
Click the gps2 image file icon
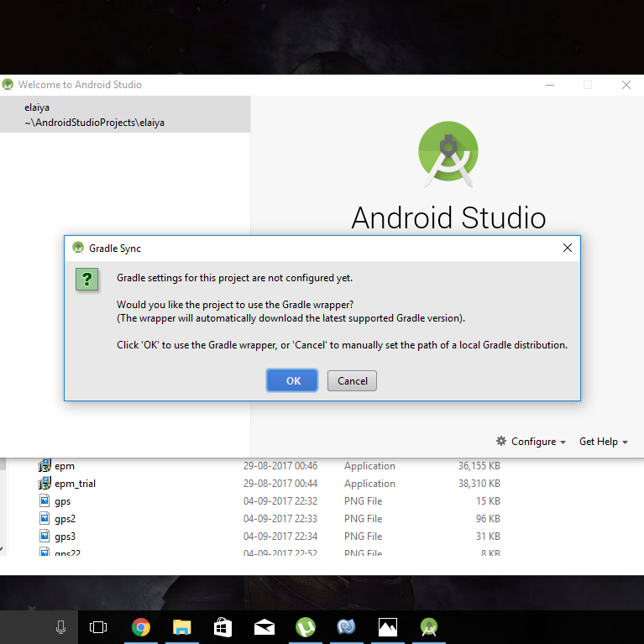tap(45, 518)
